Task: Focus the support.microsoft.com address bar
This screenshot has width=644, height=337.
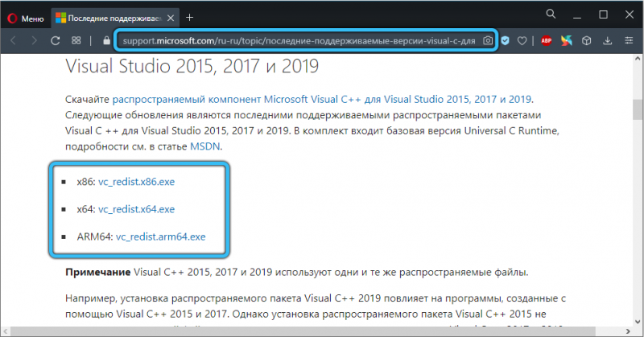Action: (299, 41)
